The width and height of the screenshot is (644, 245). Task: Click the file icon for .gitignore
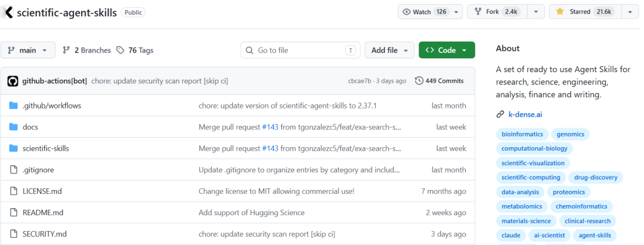(14, 169)
